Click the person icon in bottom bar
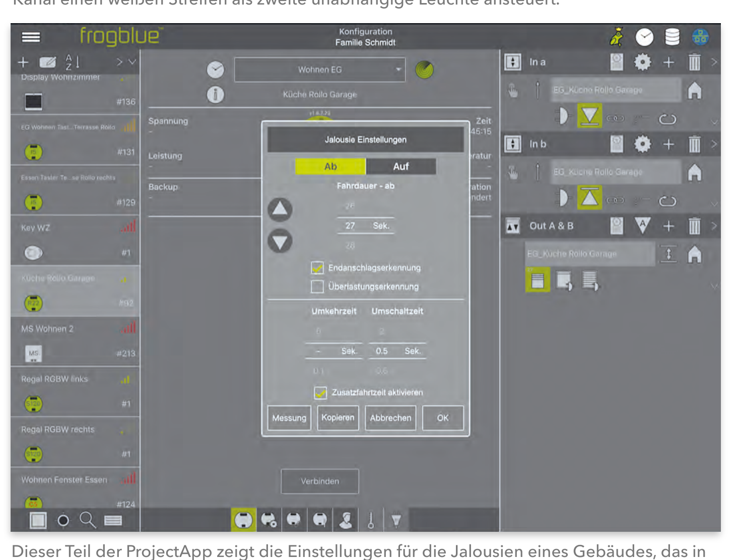The image size is (735, 560). click(346, 520)
